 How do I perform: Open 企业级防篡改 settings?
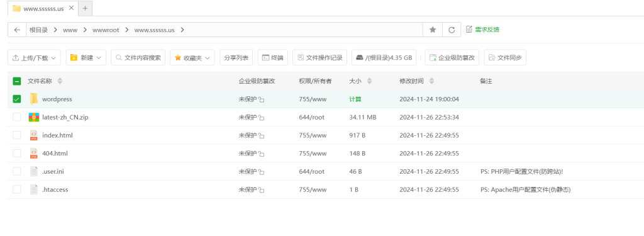(x=452, y=57)
